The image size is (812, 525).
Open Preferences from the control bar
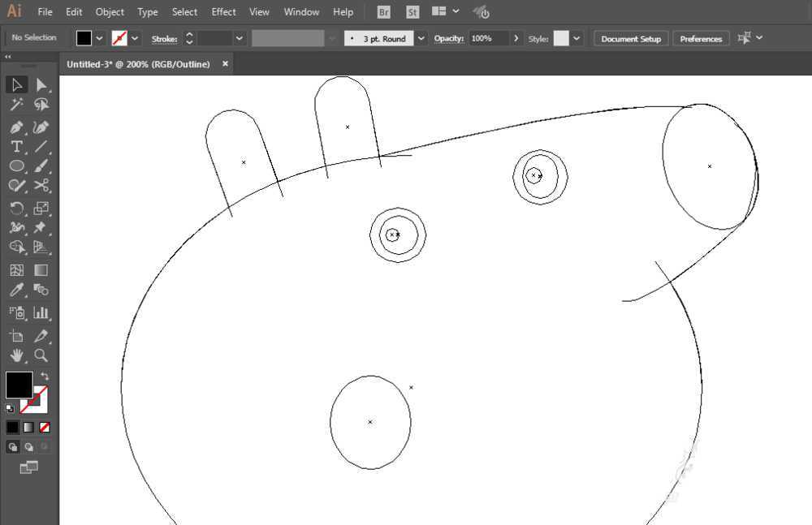[701, 38]
